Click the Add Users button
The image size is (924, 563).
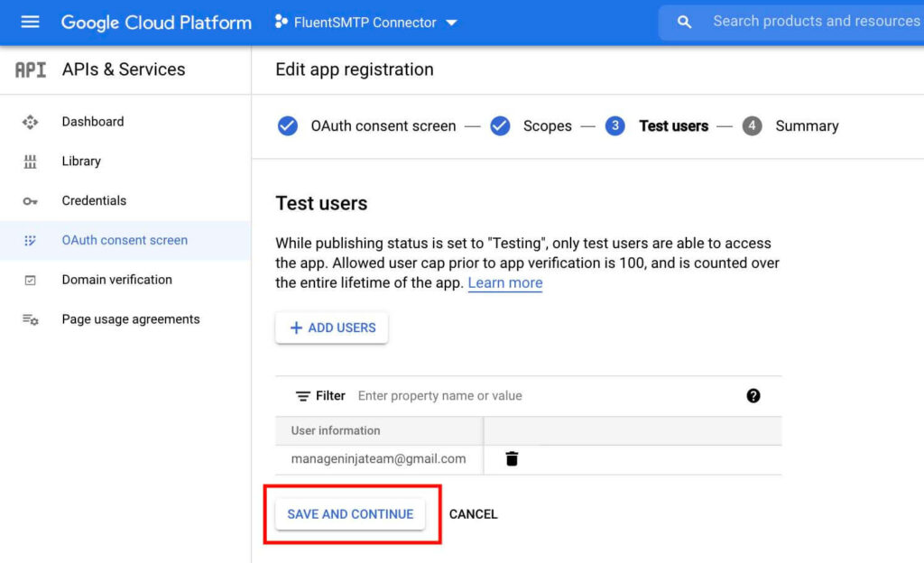pyautogui.click(x=332, y=328)
